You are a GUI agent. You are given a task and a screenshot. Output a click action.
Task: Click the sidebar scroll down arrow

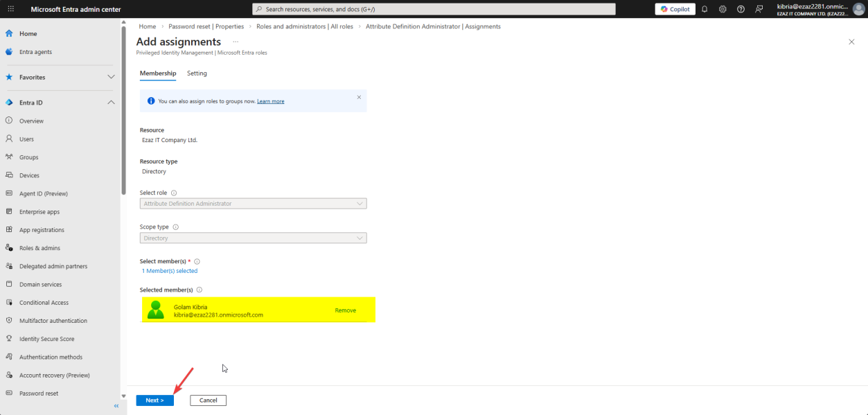click(123, 396)
